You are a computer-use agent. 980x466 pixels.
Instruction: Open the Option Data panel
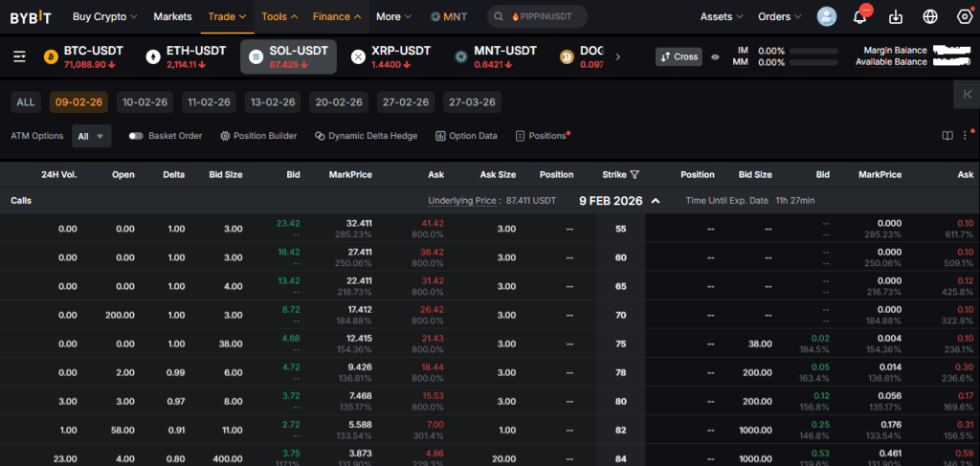pos(466,136)
